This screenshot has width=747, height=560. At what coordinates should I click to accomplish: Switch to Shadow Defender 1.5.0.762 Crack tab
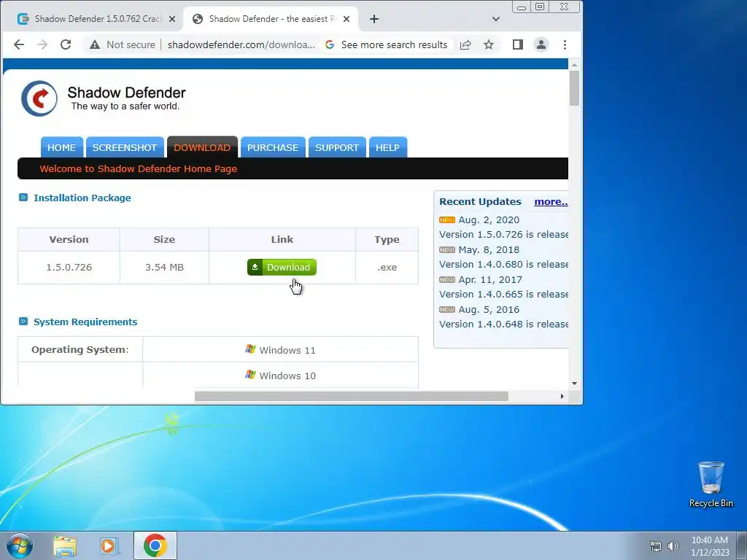(91, 19)
